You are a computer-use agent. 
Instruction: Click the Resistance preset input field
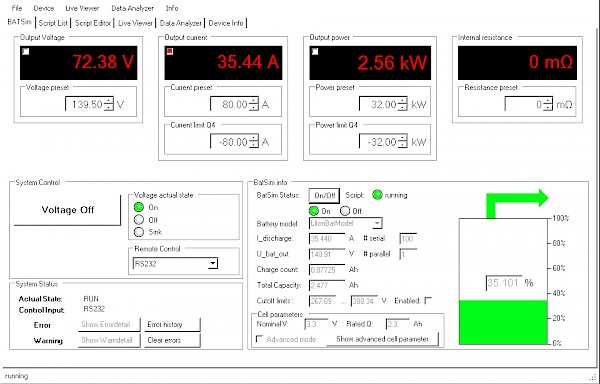(x=524, y=104)
